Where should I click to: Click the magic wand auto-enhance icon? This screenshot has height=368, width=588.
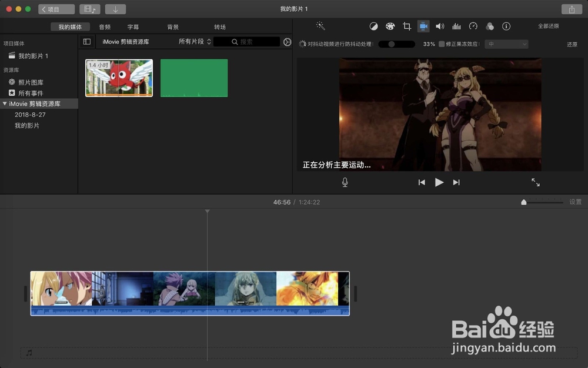(x=320, y=25)
